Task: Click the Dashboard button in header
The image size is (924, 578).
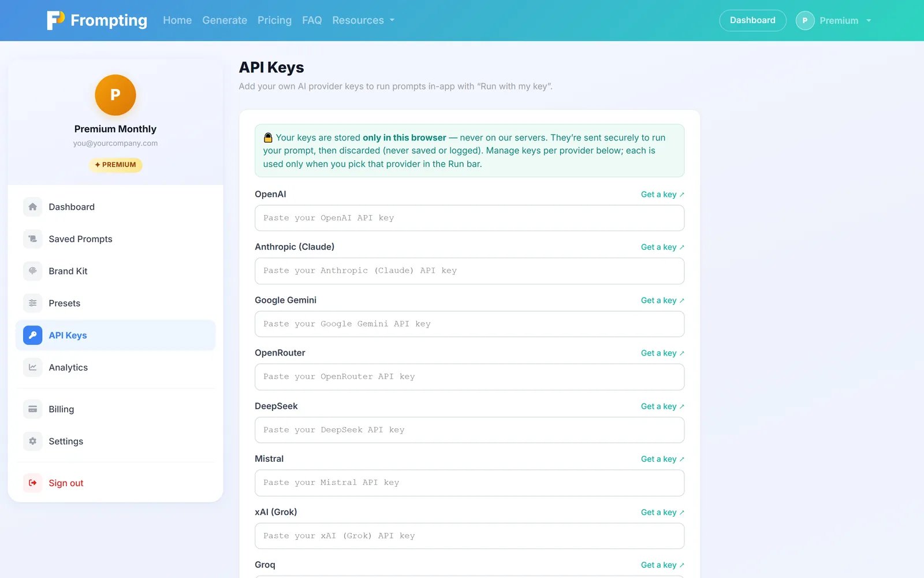Action: (x=752, y=20)
